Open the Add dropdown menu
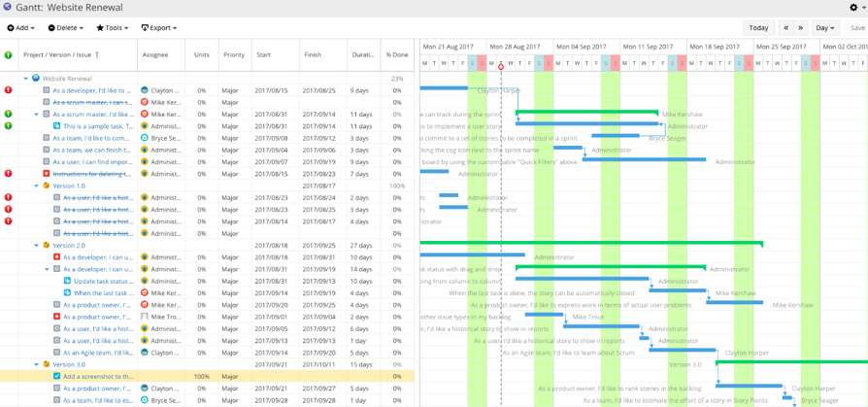 [x=21, y=28]
